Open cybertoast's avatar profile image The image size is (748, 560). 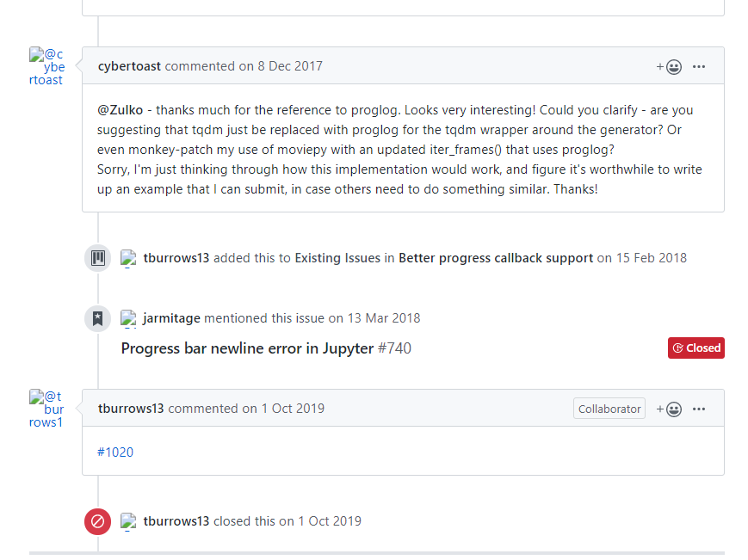click(x=46, y=66)
